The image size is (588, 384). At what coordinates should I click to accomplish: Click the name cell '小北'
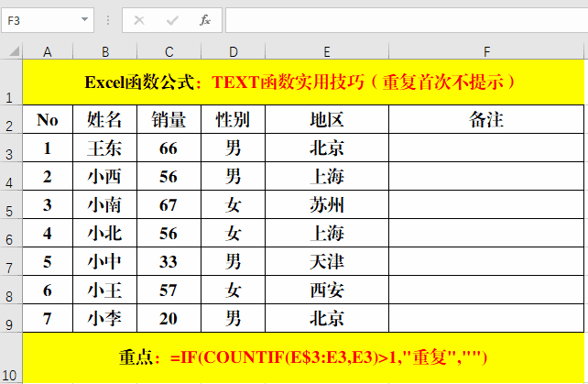(x=105, y=233)
